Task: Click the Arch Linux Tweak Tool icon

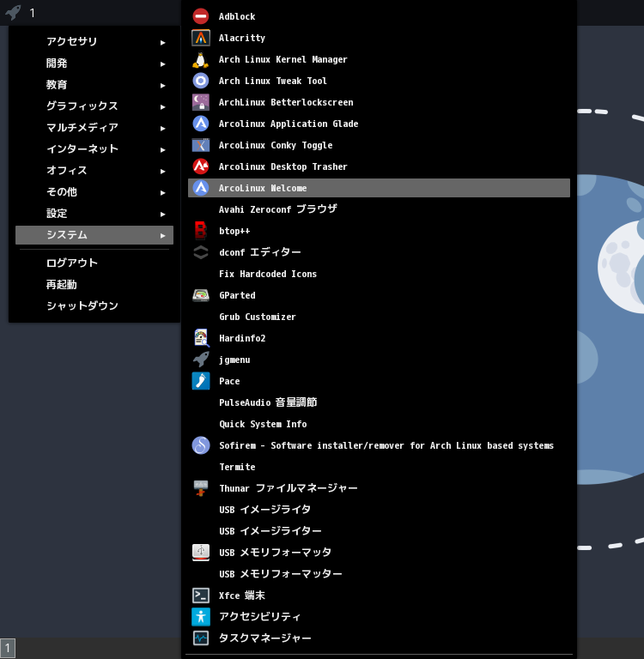Action: click(201, 81)
